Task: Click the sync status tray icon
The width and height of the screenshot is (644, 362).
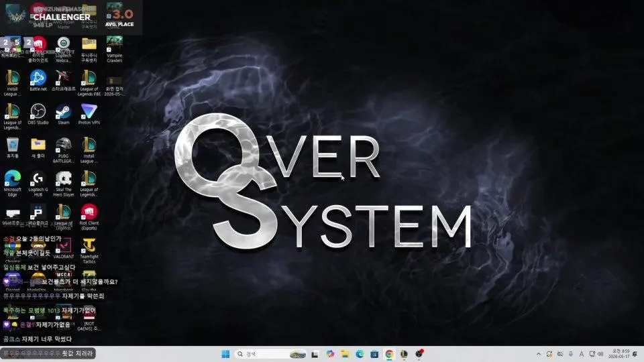Action: 549,354
